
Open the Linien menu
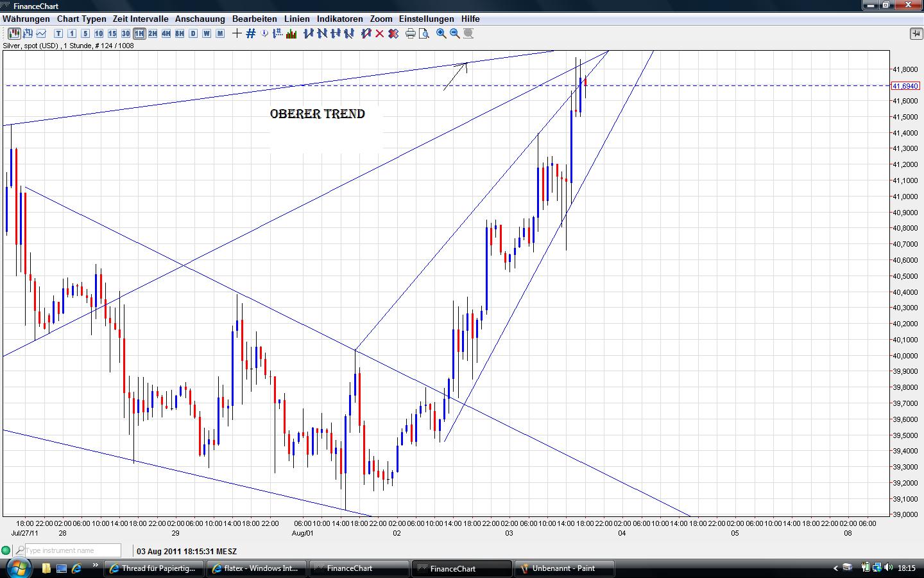tap(297, 19)
